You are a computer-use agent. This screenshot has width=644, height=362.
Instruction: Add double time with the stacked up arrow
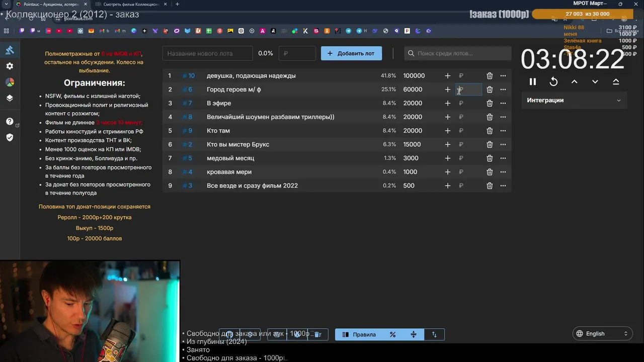[616, 81]
